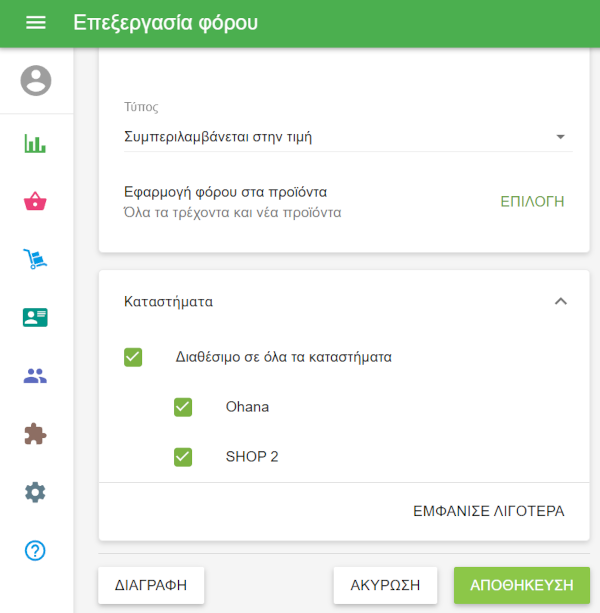Click ΕΠΙΛΟΓΗ to choose products for tax
The image size is (600, 613).
click(532, 202)
